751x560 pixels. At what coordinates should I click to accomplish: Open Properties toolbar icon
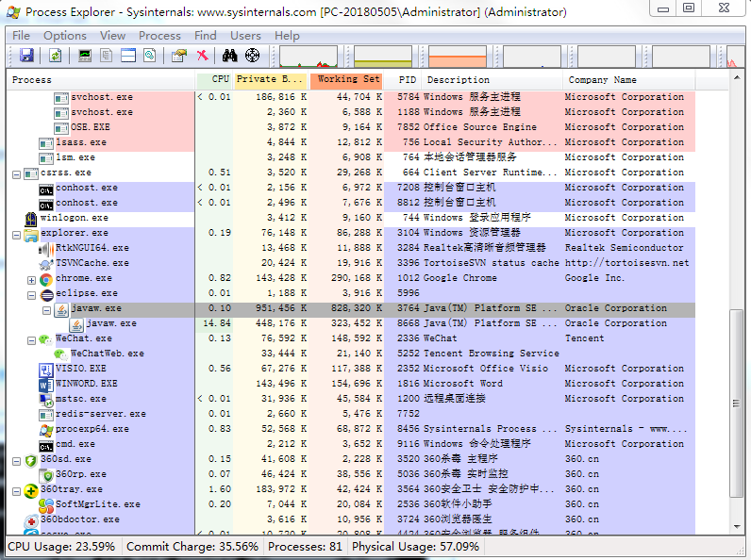click(179, 56)
